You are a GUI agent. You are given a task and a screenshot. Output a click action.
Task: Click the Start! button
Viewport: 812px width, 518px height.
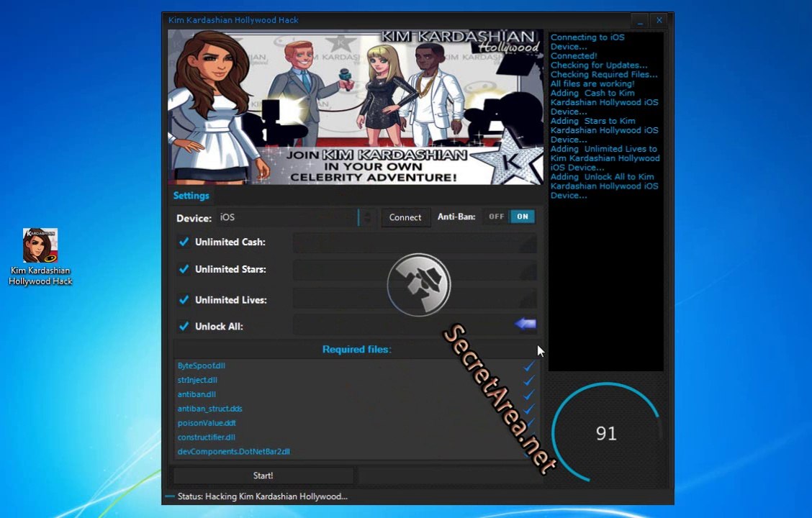[263, 476]
